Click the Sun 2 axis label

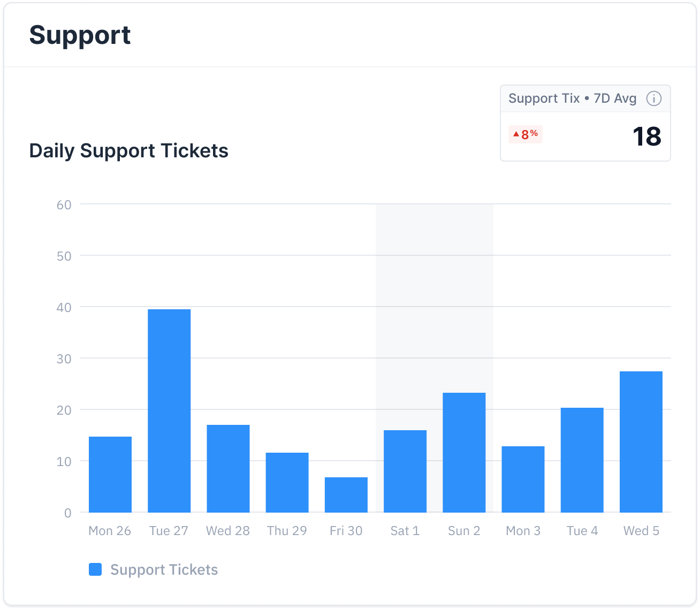coord(464,531)
